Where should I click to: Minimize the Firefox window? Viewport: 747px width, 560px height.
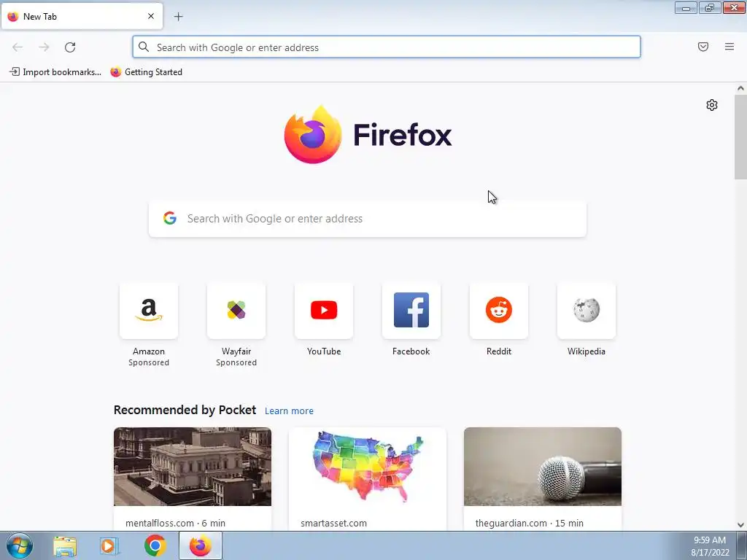click(686, 7)
